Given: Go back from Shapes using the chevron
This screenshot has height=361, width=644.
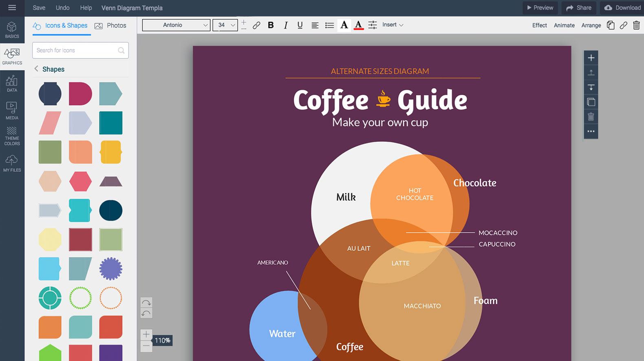Looking at the screenshot, I should pyautogui.click(x=36, y=69).
